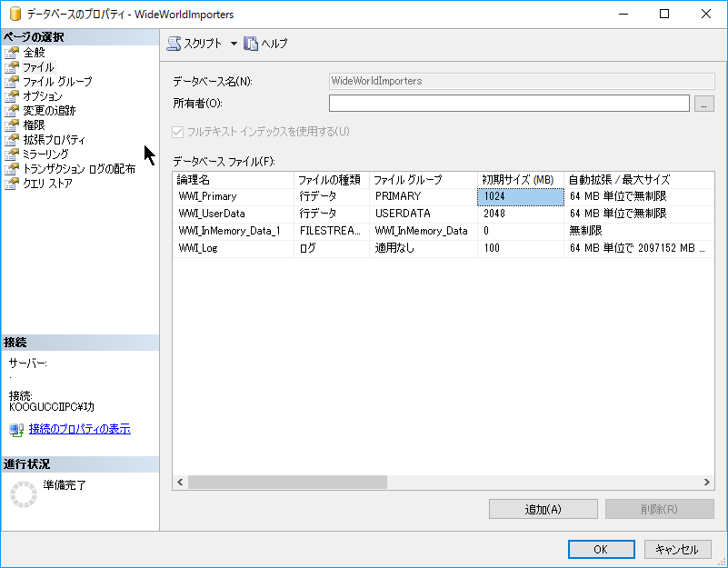
Task: Click the FILESTREA... file type cell
Action: click(332, 231)
